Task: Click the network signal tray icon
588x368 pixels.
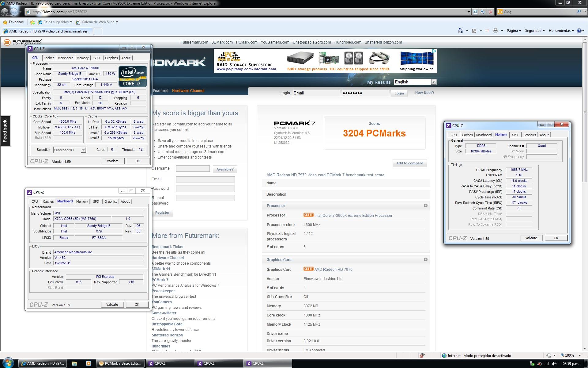Action: point(547,364)
